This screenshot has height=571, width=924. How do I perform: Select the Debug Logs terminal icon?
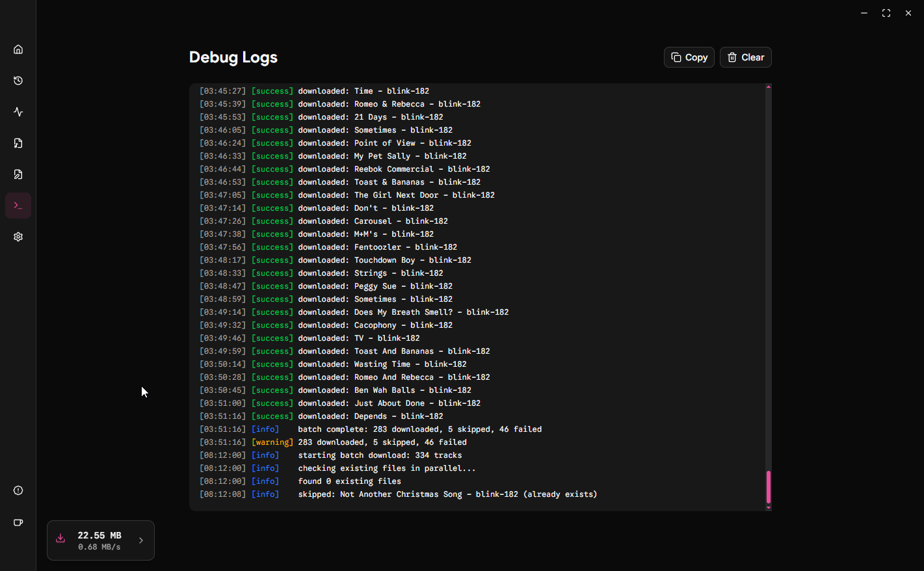click(x=18, y=206)
